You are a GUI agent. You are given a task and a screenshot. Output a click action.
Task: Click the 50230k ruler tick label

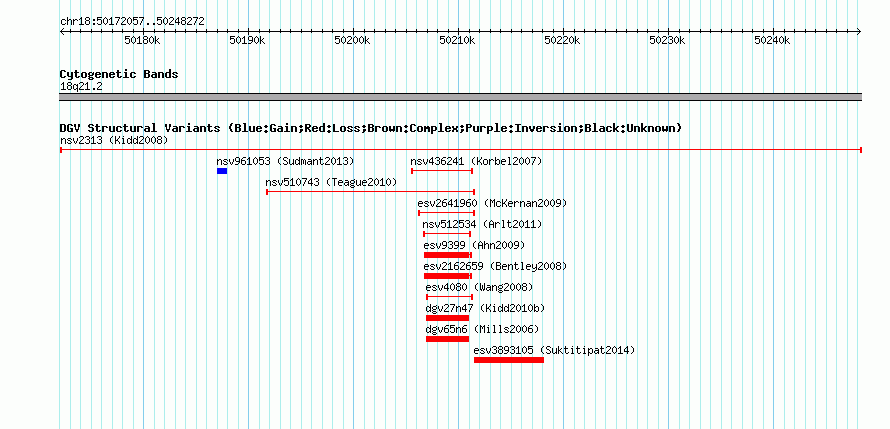click(x=667, y=40)
